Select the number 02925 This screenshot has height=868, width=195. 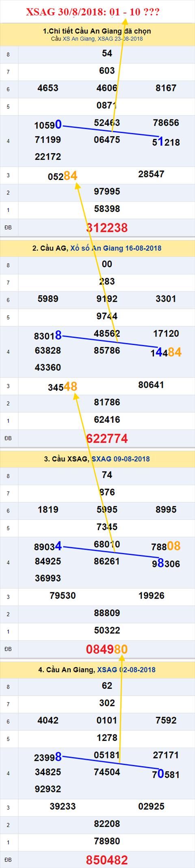[151, 807]
